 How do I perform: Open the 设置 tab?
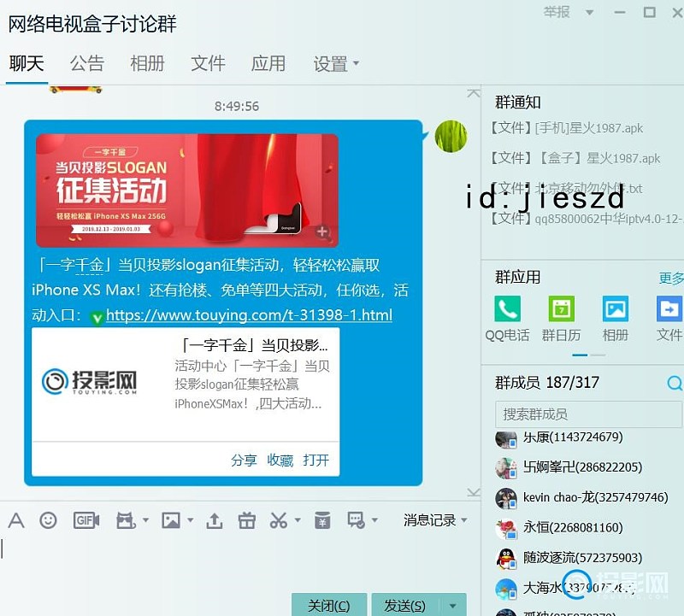(x=330, y=63)
